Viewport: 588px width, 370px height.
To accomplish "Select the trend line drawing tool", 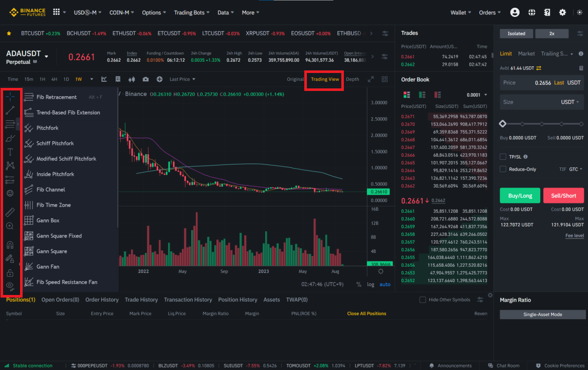I will click(10, 110).
